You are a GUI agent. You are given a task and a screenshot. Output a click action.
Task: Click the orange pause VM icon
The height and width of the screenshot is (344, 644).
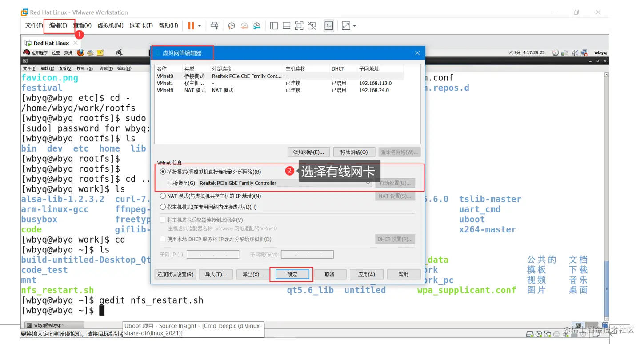pos(191,26)
